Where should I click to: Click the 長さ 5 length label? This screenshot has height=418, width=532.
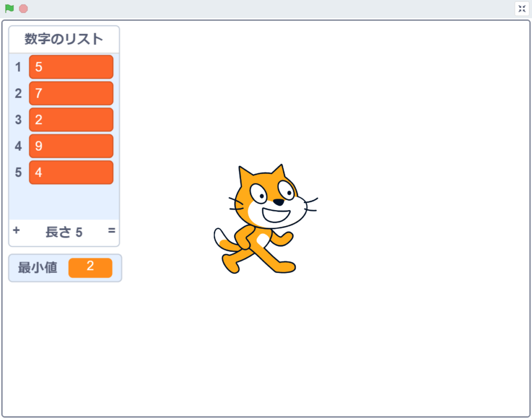tap(64, 232)
